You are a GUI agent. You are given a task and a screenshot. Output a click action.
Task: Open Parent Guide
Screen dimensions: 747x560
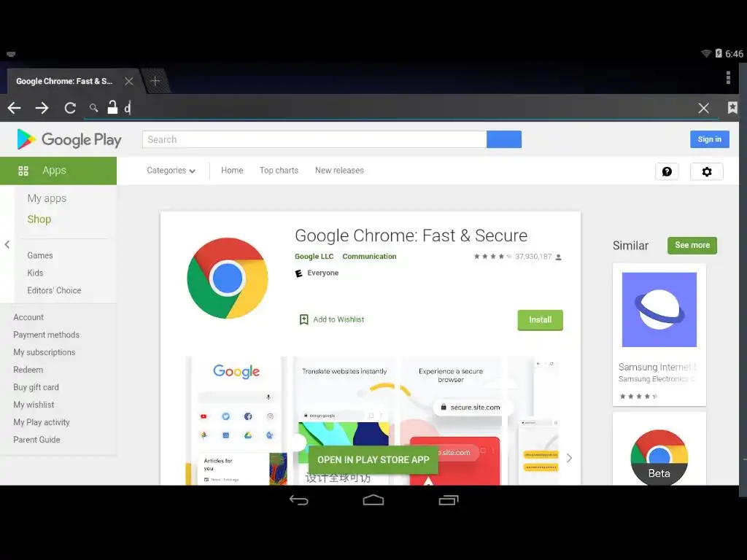tap(36, 440)
